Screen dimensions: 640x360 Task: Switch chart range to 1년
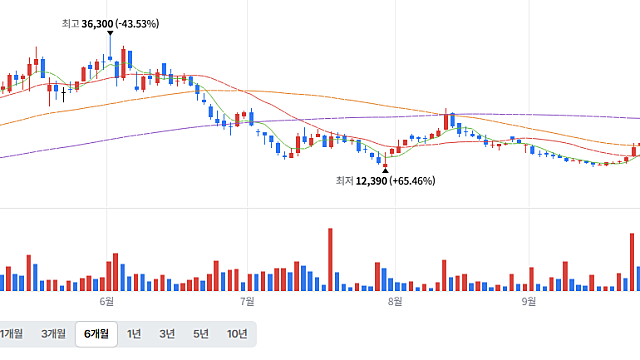coord(134,334)
